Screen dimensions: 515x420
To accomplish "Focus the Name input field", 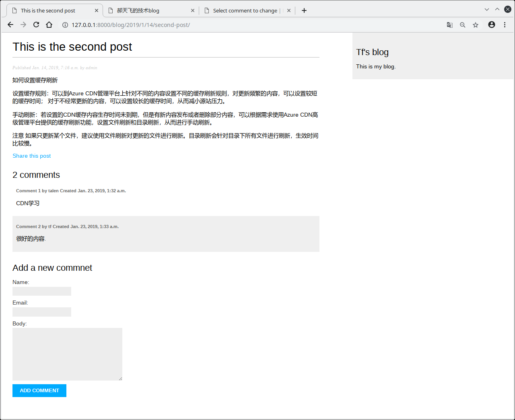I will 42,291.
